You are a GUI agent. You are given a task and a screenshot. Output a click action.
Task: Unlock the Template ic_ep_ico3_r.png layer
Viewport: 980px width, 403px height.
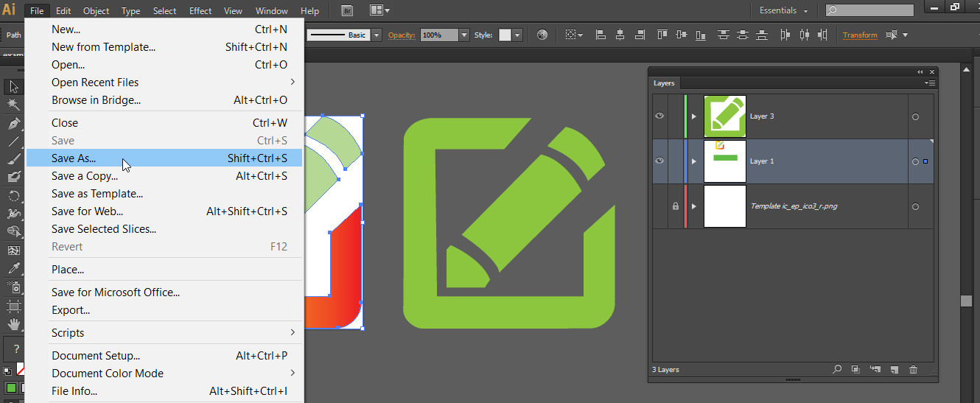675,206
